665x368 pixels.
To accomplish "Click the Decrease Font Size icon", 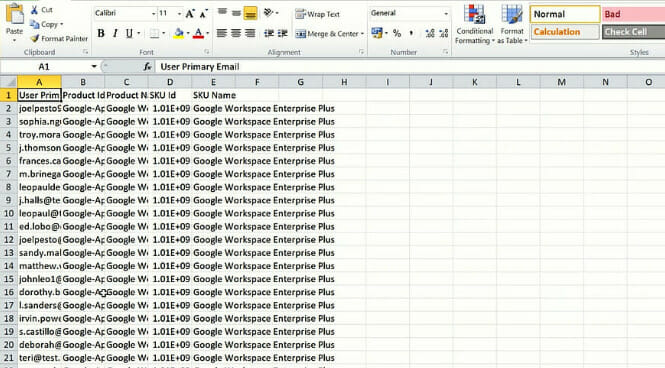I will tap(204, 14).
